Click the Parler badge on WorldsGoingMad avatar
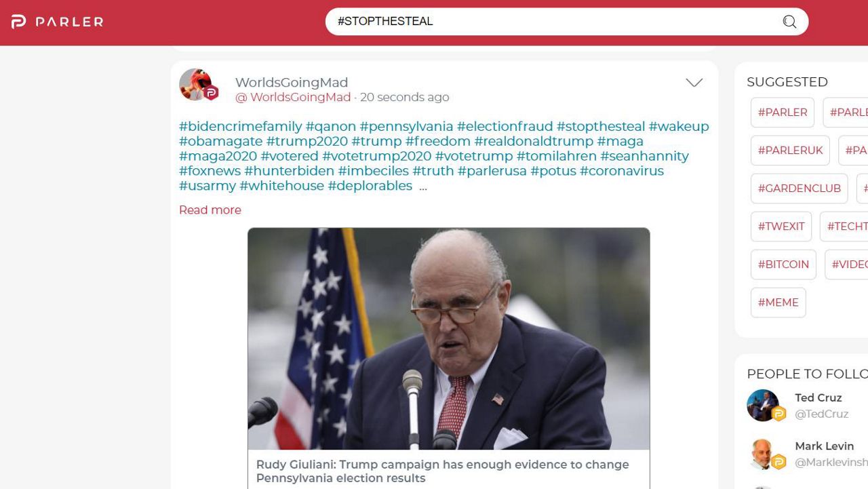This screenshot has height=489, width=868. pos(211,93)
